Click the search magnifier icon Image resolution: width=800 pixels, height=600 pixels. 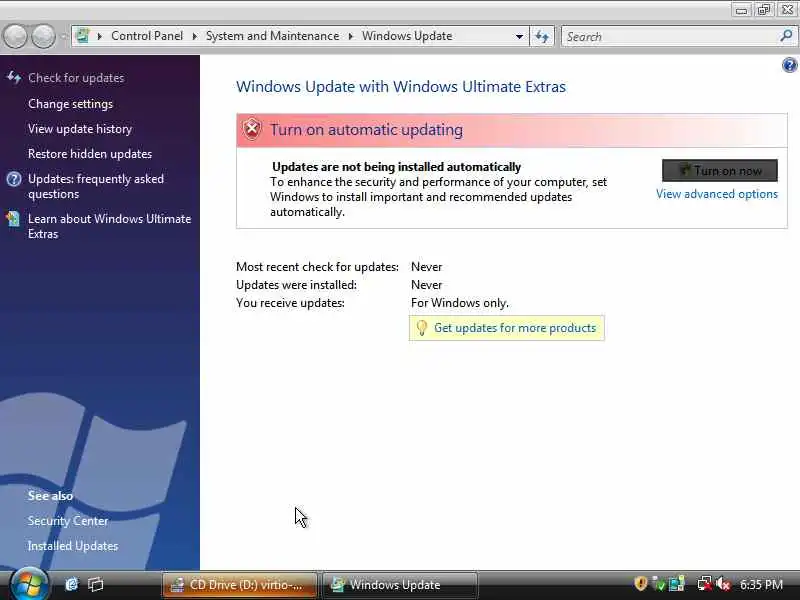click(x=786, y=36)
